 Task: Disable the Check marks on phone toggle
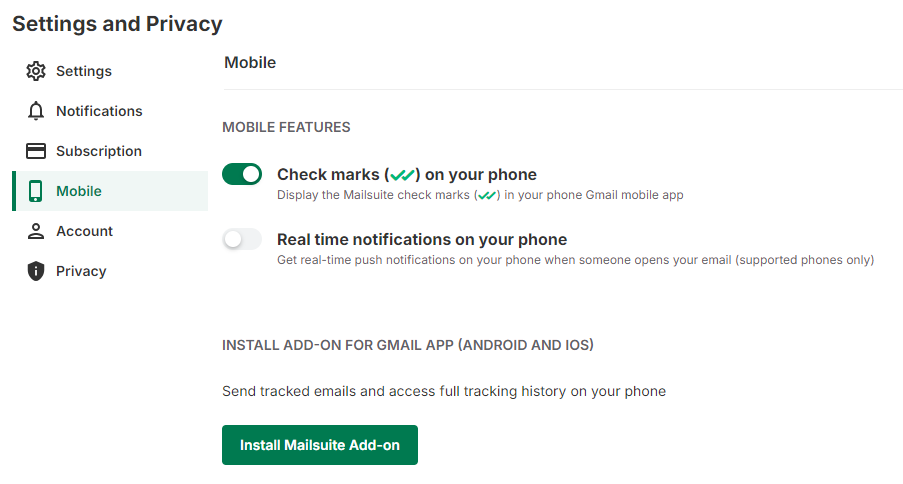click(242, 175)
